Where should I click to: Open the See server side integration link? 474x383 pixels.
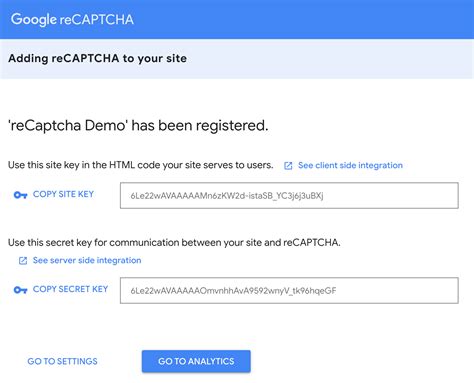(x=87, y=260)
